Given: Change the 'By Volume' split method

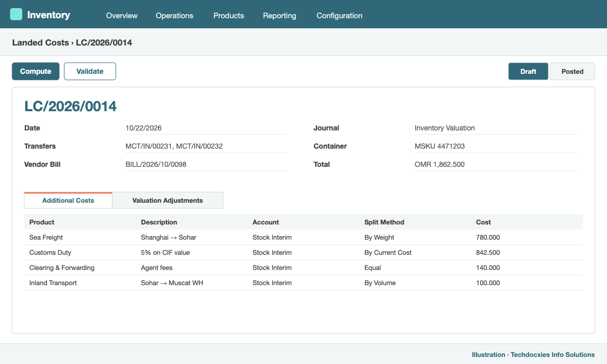Looking at the screenshot, I should point(380,283).
